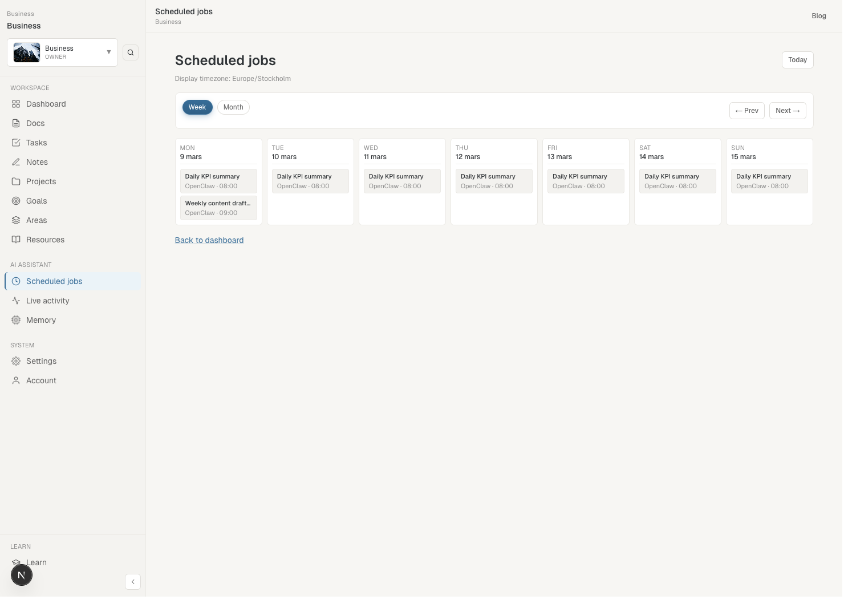Open the workspace search icon

click(131, 52)
